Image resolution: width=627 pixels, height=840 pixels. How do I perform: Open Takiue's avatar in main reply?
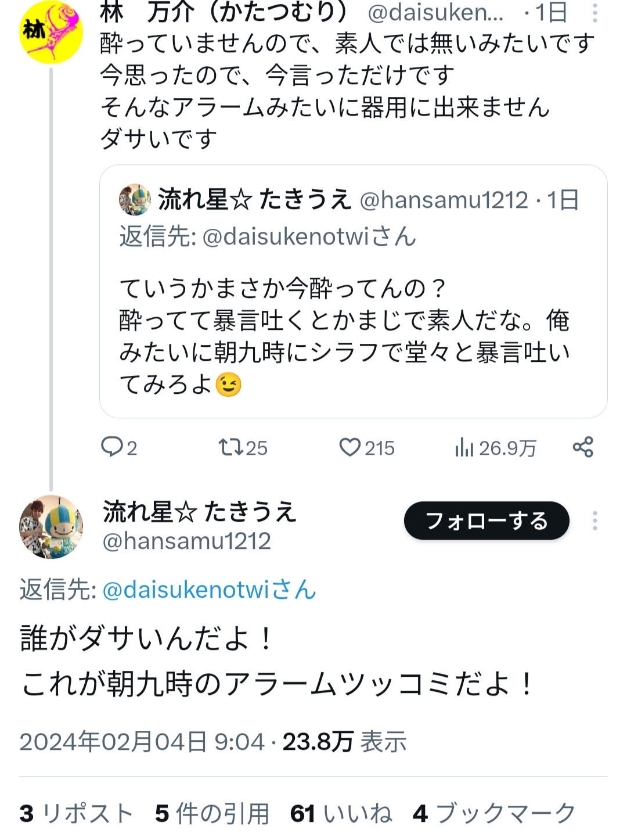pos(51,527)
